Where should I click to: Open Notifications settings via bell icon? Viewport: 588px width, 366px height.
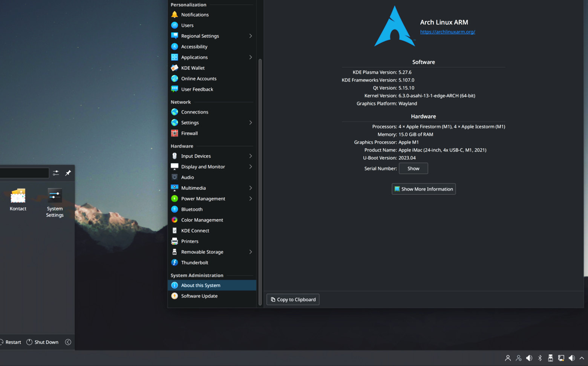(175, 15)
